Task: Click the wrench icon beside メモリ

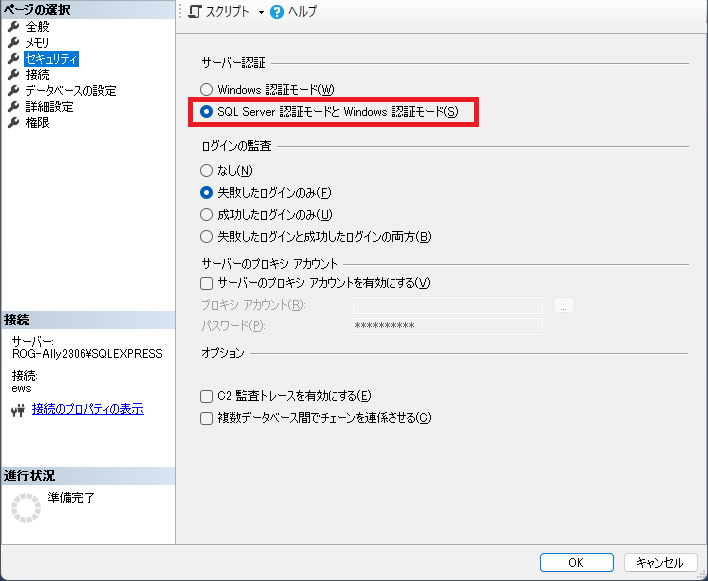Action: [14, 43]
